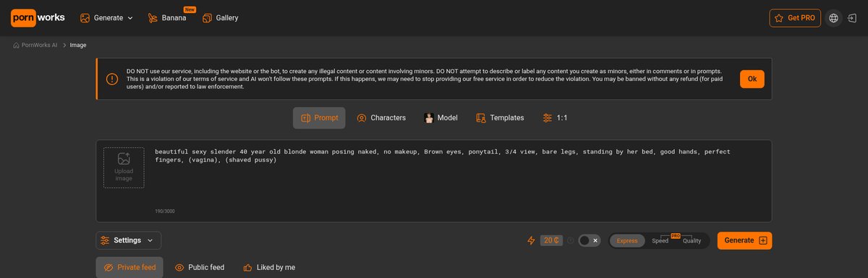Open the 1:1 aspect ratio option
Screen dimensions: 868x278
[556, 118]
